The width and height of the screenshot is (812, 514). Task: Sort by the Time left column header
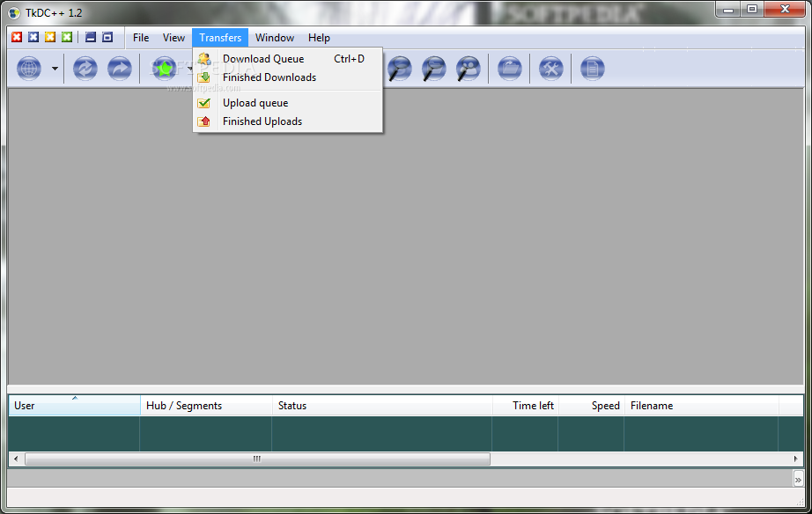coord(526,405)
